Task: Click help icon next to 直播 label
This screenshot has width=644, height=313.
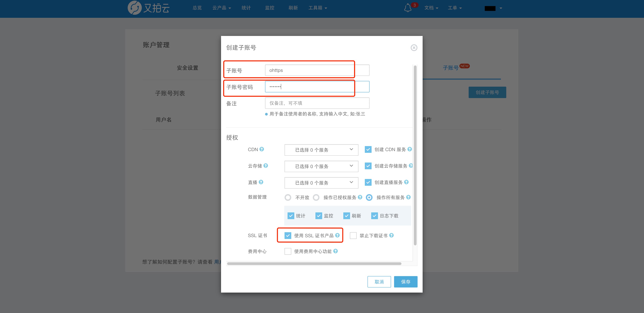Action: (x=261, y=182)
